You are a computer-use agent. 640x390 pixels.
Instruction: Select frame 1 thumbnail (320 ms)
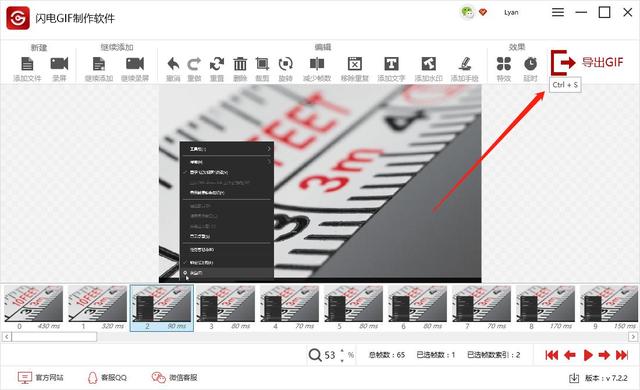coord(97,308)
